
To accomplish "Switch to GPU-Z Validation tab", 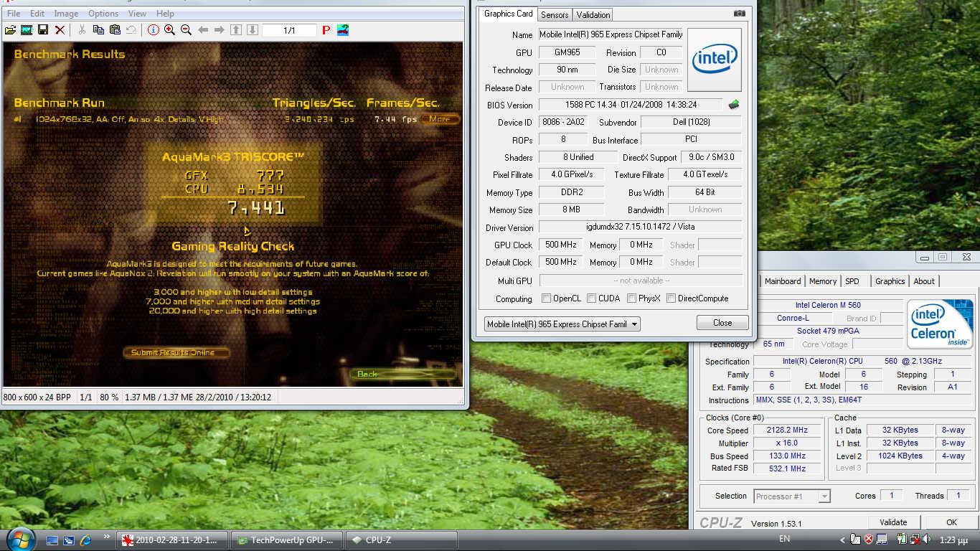I will 593,14.
